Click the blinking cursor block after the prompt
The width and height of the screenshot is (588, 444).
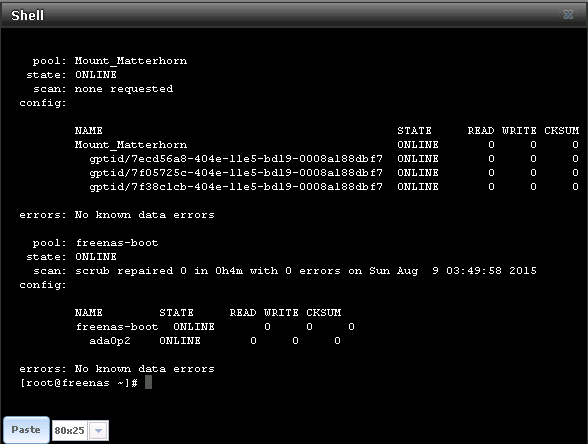click(148, 382)
